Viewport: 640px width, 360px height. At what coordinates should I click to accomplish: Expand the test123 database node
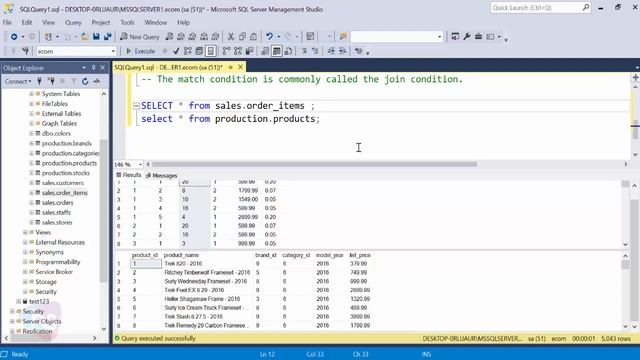[18, 301]
